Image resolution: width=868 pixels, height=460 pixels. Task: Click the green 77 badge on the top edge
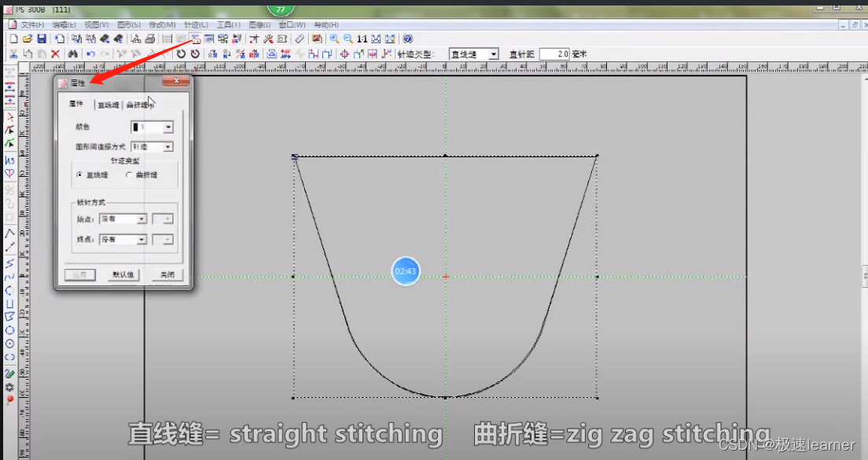(x=281, y=9)
